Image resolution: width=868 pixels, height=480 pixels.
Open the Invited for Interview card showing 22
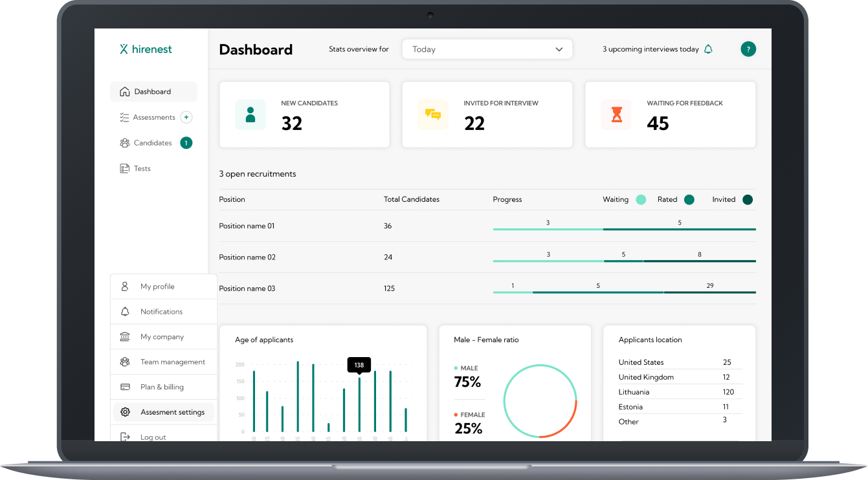point(487,115)
